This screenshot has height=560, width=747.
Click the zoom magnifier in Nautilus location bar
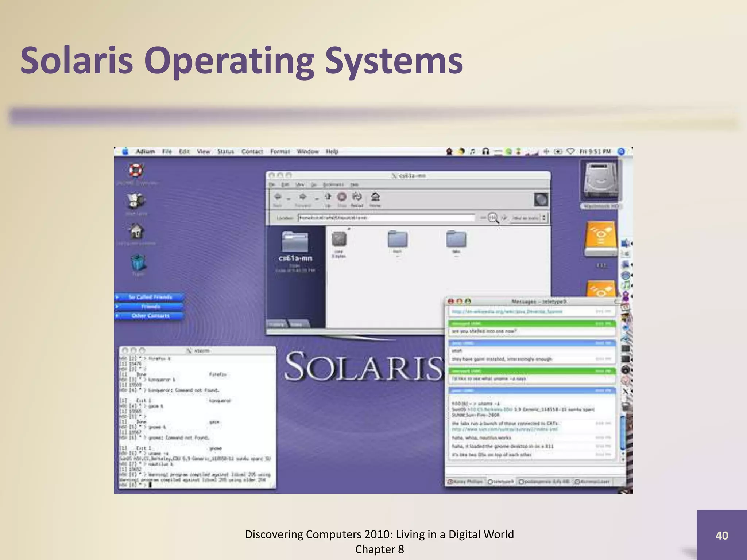point(493,218)
